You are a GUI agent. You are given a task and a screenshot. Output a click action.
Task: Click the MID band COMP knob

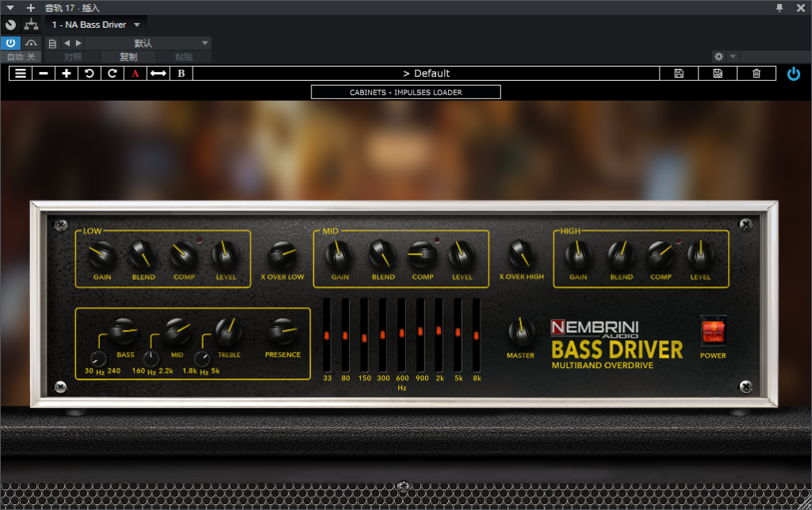[422, 255]
